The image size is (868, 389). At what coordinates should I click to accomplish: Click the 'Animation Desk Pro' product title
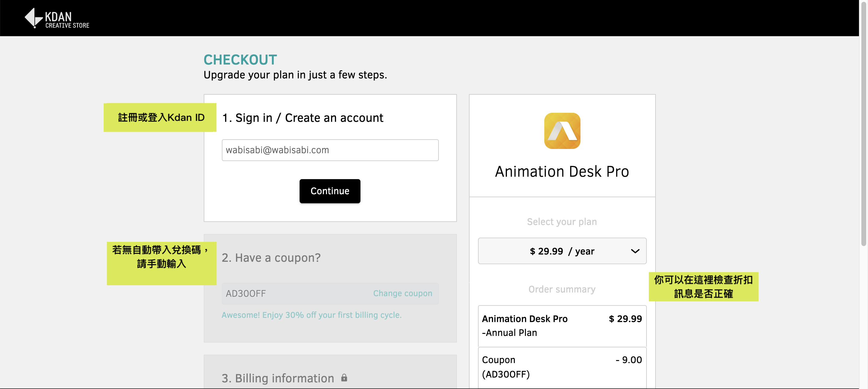pos(562,172)
